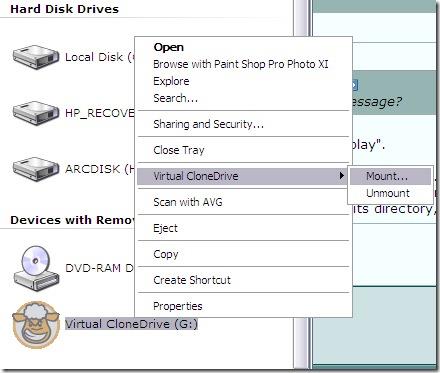Click the Virtual CloneDrive (G:) label
This screenshot has width=440, height=373.
131,324
